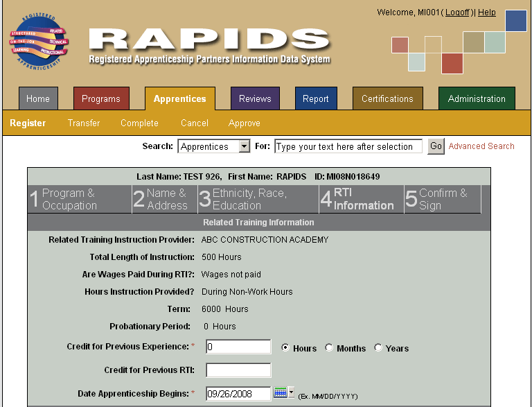Select the Apprentices tab

tap(180, 98)
